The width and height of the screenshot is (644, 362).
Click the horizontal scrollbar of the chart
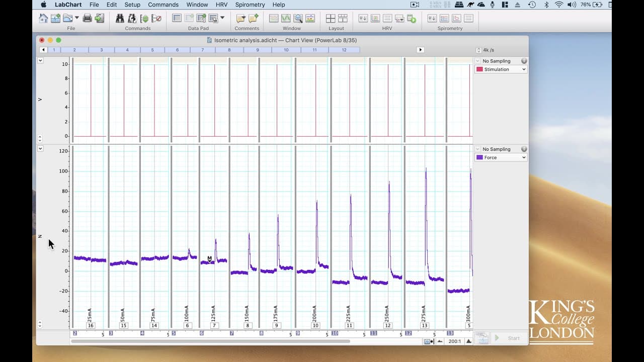[x=210, y=341]
